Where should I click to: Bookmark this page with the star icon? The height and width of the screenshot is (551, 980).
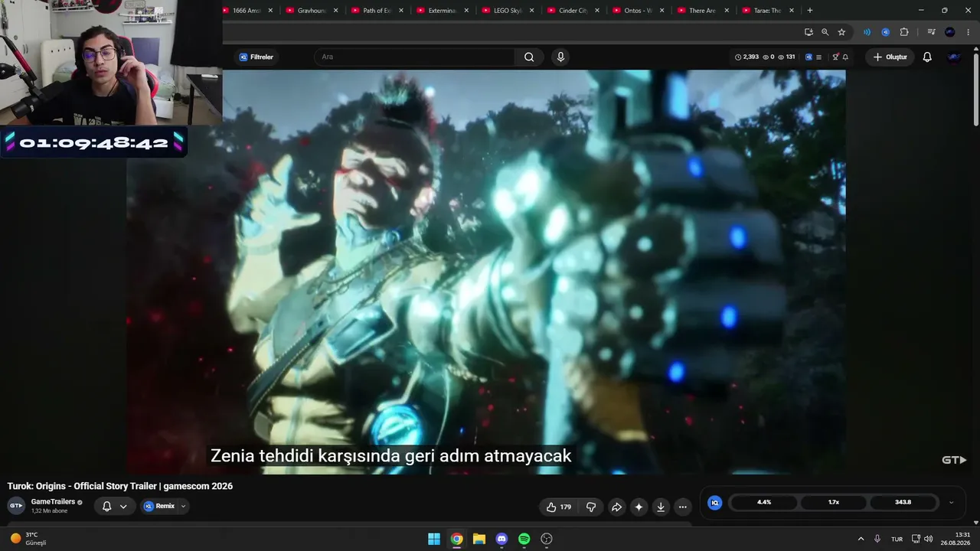(841, 32)
